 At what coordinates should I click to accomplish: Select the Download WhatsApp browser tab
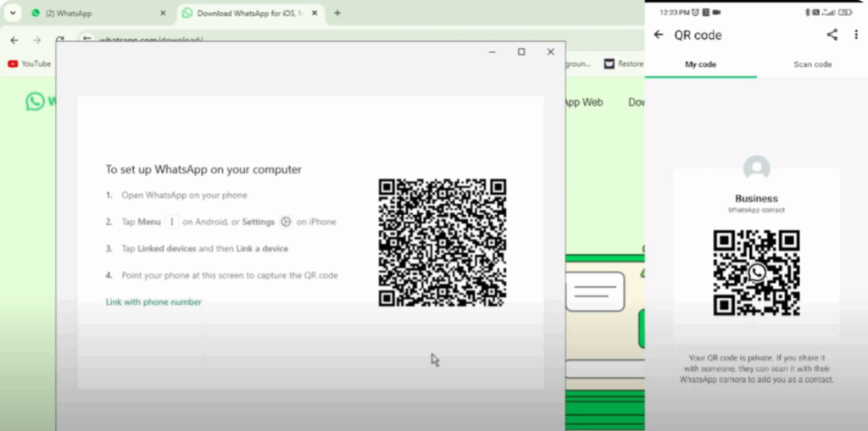pyautogui.click(x=246, y=14)
